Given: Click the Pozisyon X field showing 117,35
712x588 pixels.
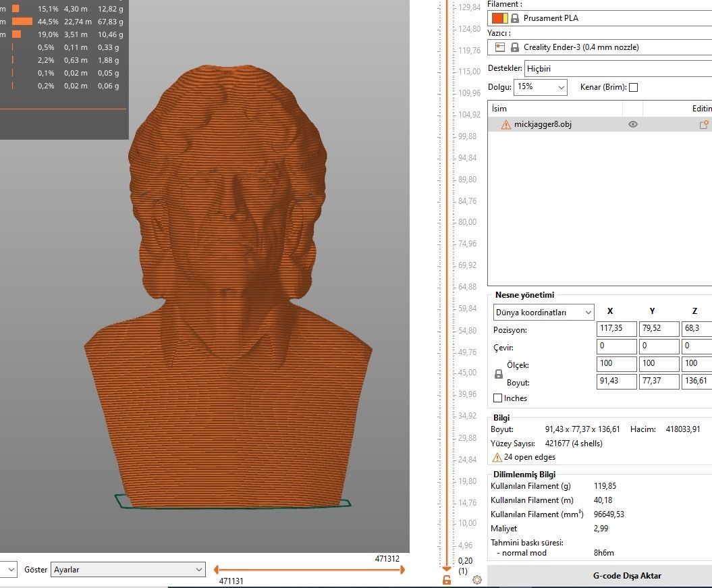Looking at the screenshot, I should click(617, 329).
